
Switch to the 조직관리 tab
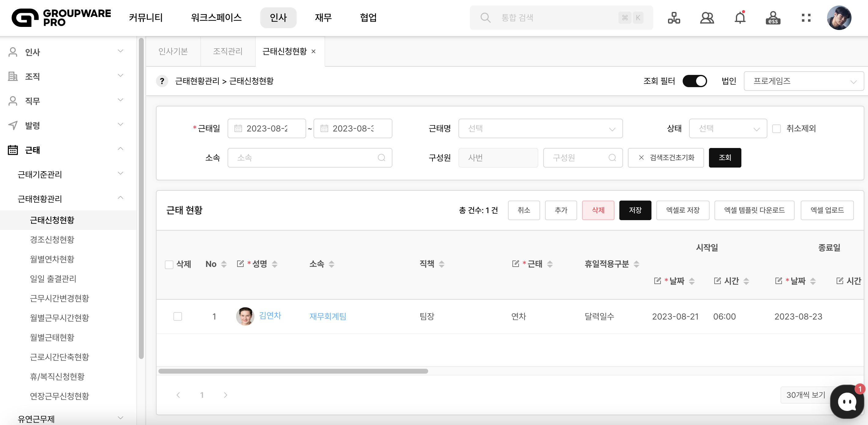coord(228,52)
